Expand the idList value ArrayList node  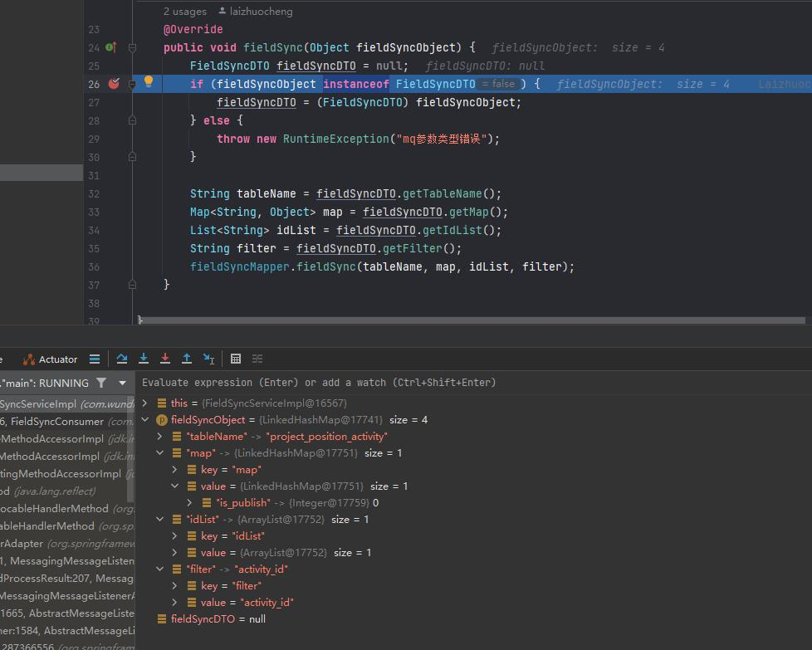click(x=174, y=552)
